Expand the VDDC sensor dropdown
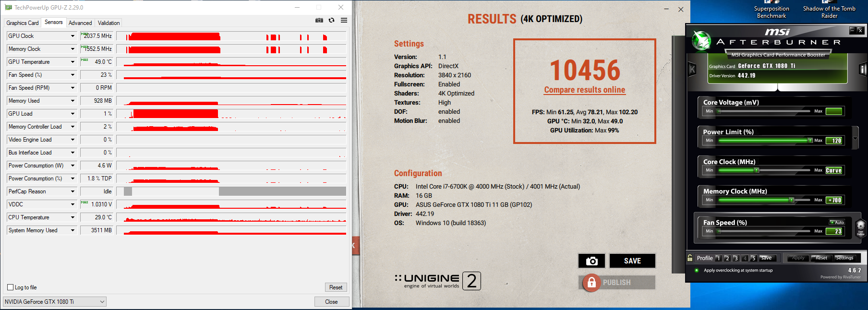The height and width of the screenshot is (310, 868). tap(73, 204)
